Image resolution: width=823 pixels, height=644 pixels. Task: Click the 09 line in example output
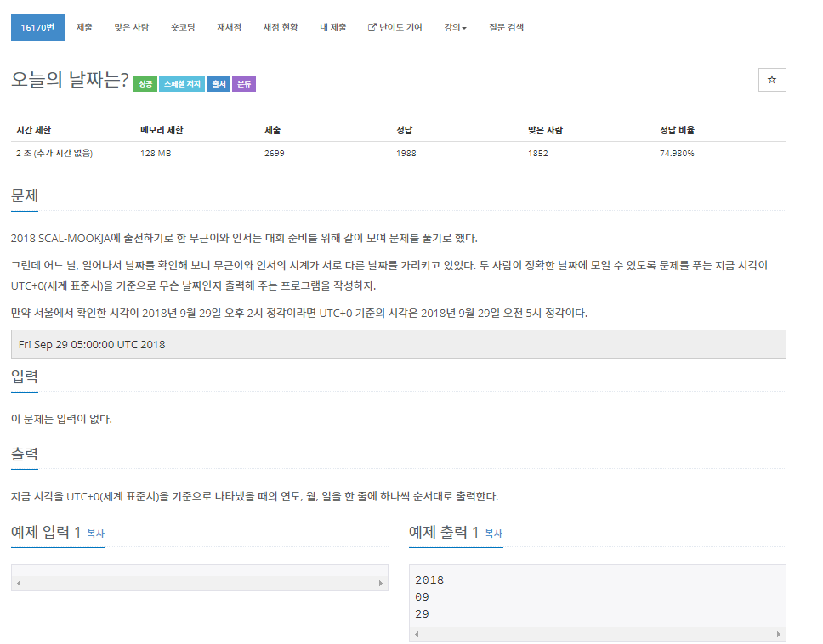pyautogui.click(x=422, y=596)
